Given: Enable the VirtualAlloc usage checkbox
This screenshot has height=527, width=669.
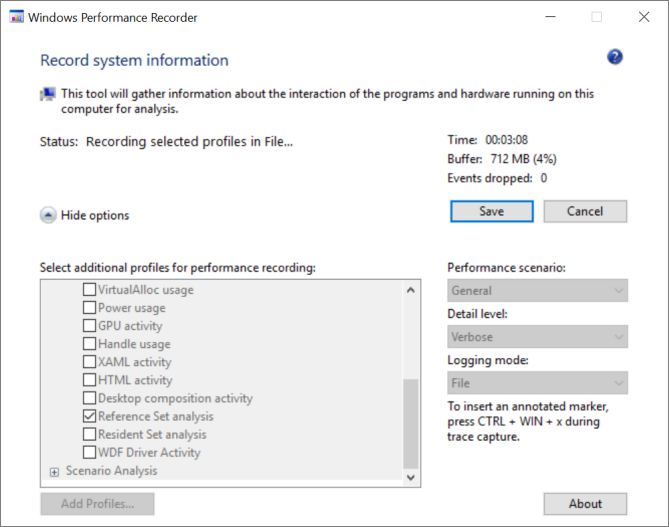Looking at the screenshot, I should coord(89,289).
